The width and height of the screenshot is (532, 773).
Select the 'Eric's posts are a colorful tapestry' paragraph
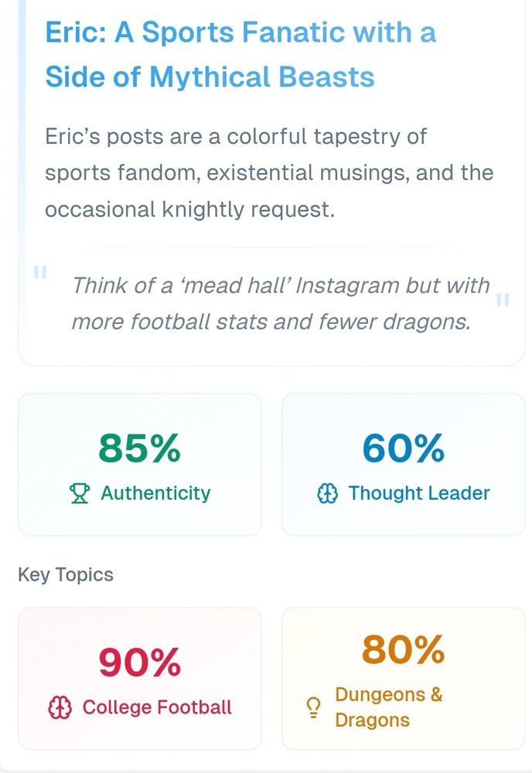pos(268,172)
